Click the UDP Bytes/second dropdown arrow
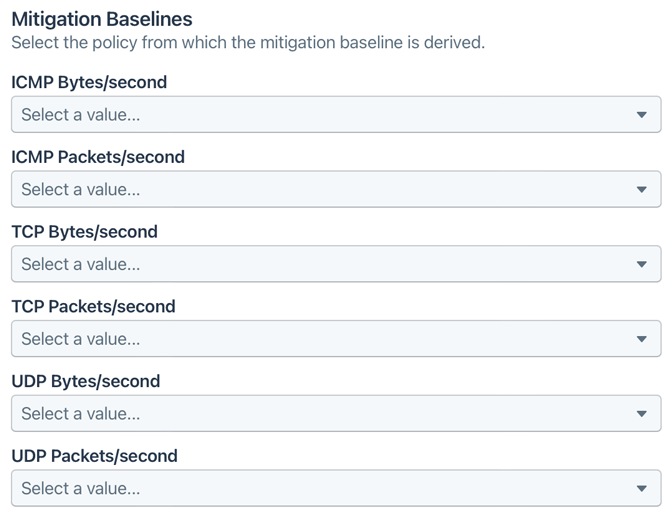672x517 pixels. pyautogui.click(x=642, y=414)
